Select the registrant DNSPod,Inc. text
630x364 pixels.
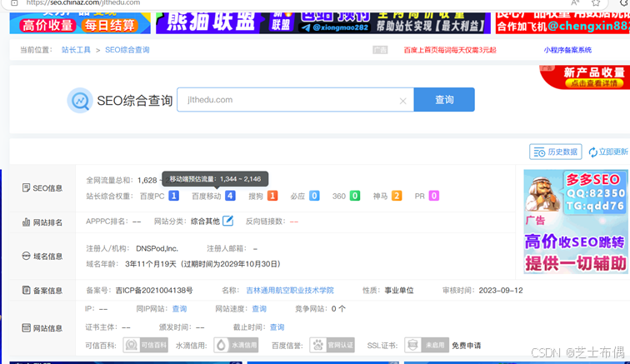[157, 249]
